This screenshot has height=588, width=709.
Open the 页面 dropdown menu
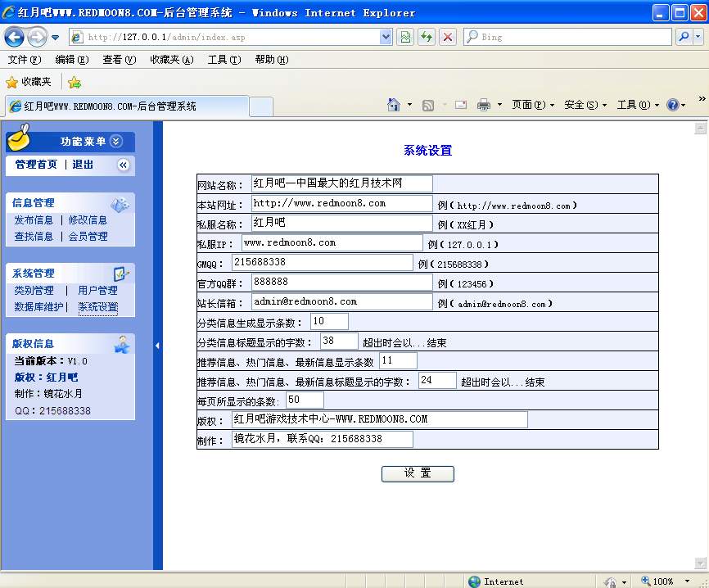532,105
